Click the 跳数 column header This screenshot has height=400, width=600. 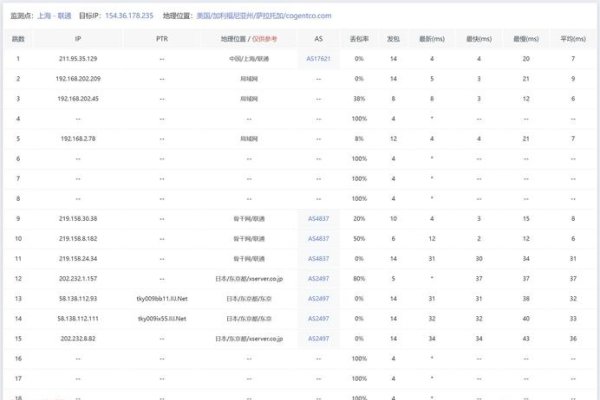coord(18,39)
